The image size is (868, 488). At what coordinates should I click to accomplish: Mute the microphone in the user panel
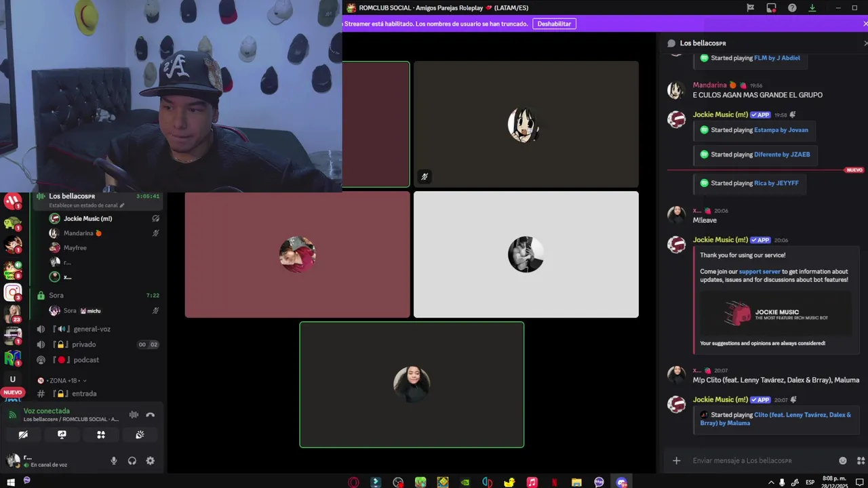[114, 461]
